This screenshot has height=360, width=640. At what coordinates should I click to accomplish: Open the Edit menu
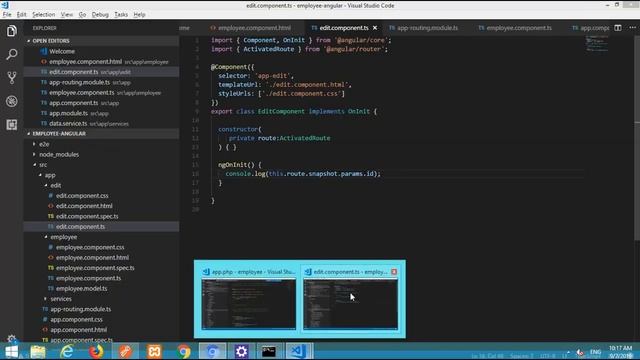tap(22, 14)
